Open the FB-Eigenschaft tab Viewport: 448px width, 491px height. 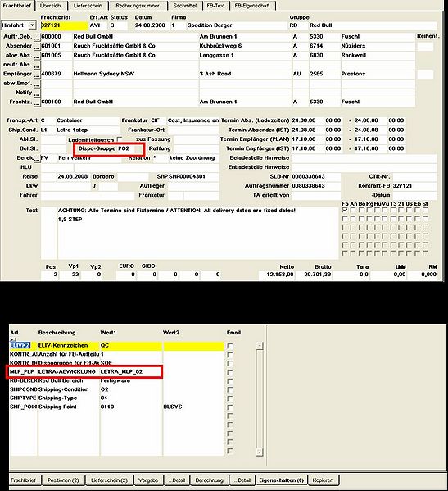(252, 6)
